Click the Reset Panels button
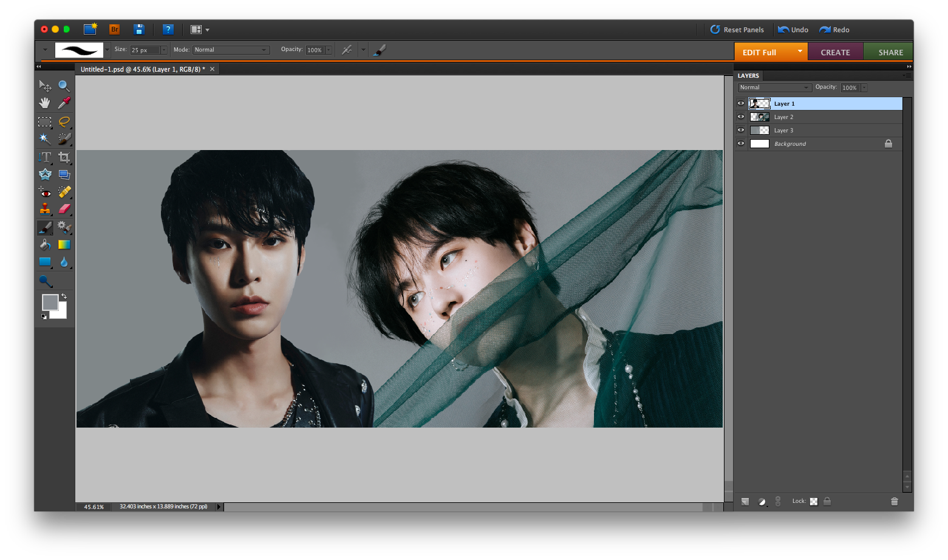Image resolution: width=948 pixels, height=560 pixels. pyautogui.click(x=737, y=29)
